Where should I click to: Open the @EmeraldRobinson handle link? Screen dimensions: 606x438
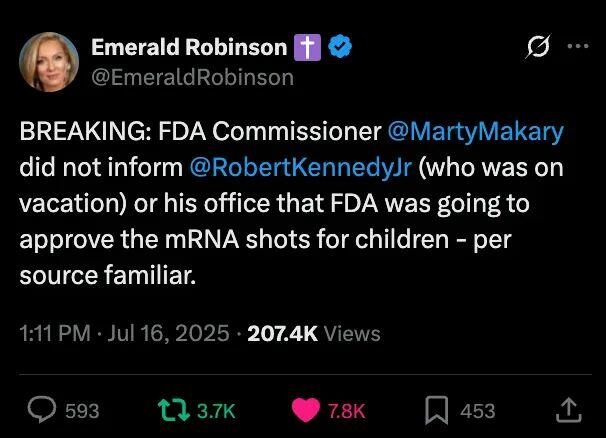pyautogui.click(x=192, y=77)
